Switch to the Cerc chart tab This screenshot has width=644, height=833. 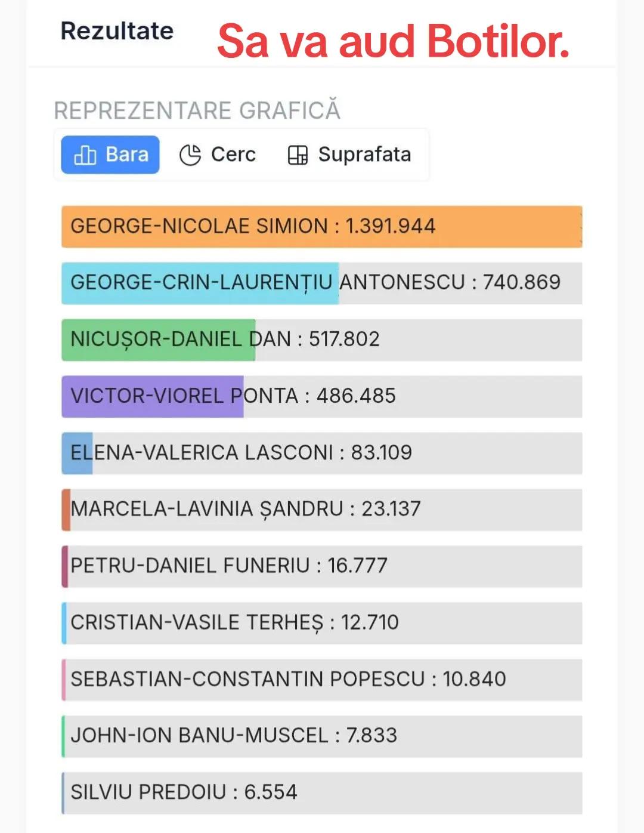pos(218,155)
